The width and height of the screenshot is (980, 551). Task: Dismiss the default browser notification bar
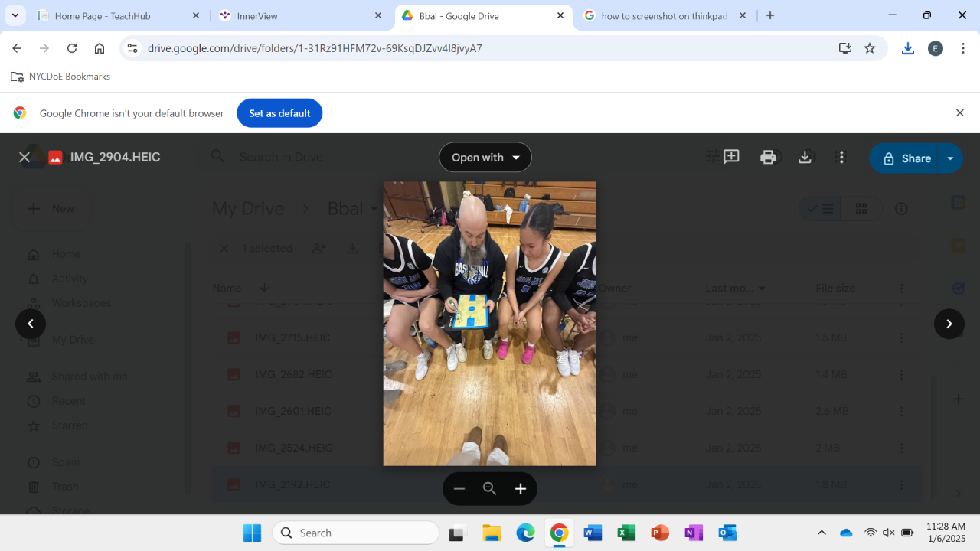960,113
